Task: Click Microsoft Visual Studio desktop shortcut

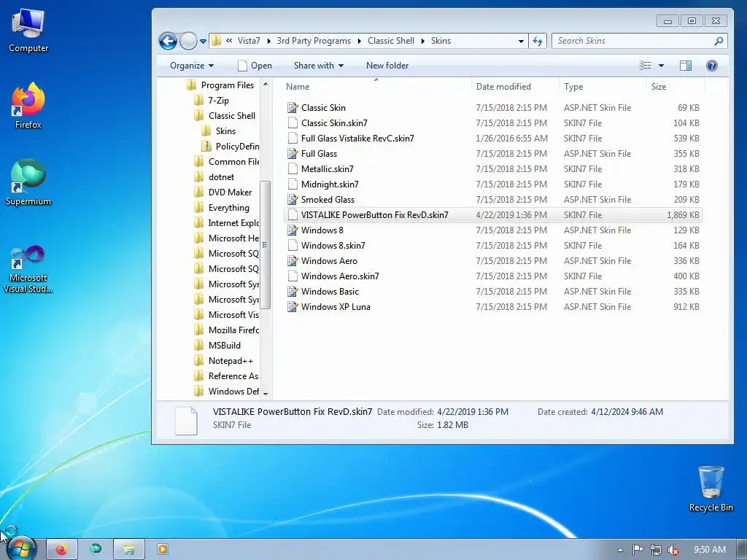Action: [28, 270]
